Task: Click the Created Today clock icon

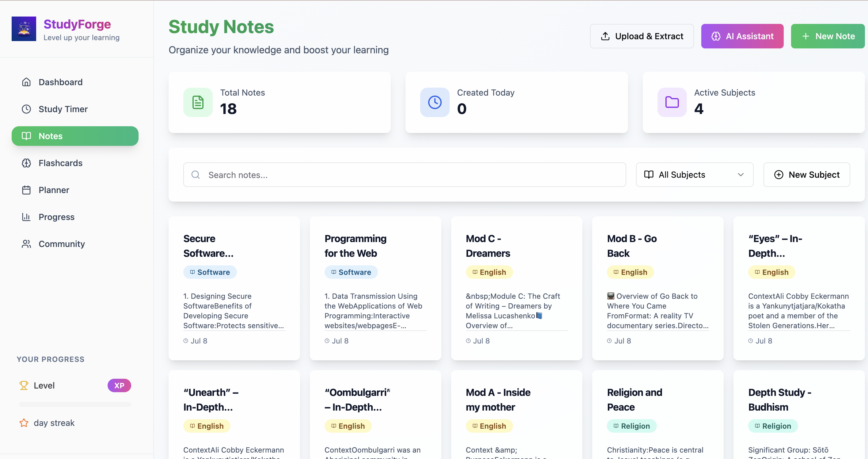Action: click(x=435, y=102)
